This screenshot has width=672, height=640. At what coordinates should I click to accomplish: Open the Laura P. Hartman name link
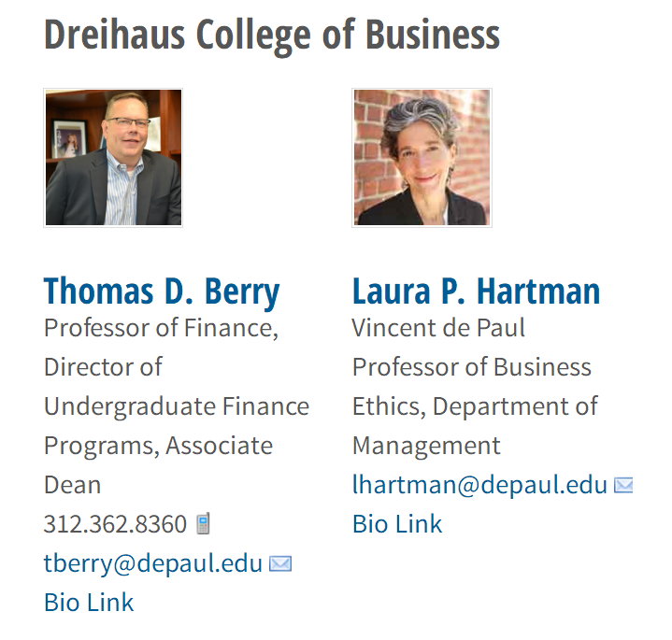click(x=476, y=291)
